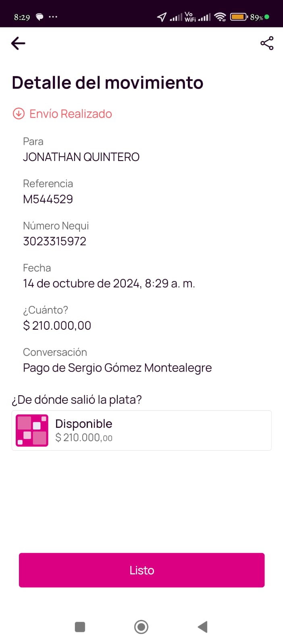
Task: Tap the recipient name JONATHAN QUINTERO
Action: pyautogui.click(x=81, y=157)
